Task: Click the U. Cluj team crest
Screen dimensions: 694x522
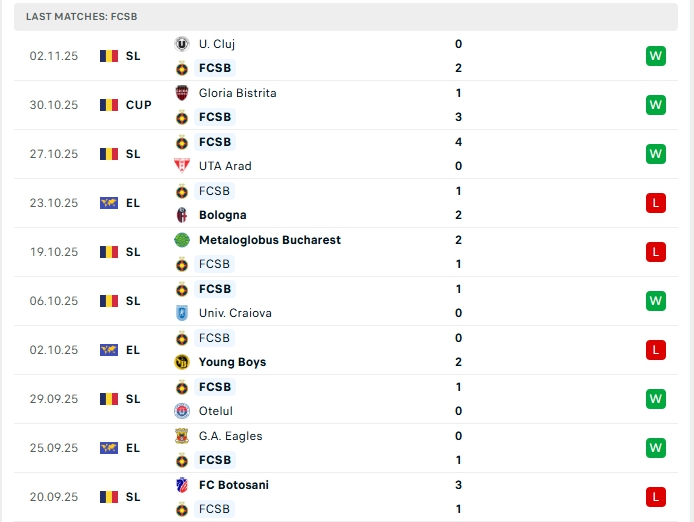Action: point(182,44)
